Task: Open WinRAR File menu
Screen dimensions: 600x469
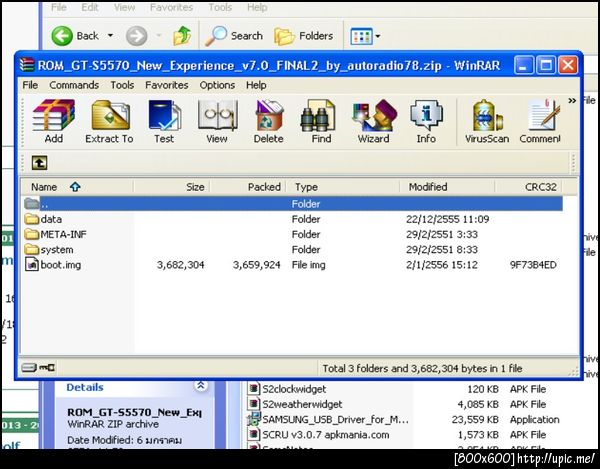Action: click(x=30, y=85)
